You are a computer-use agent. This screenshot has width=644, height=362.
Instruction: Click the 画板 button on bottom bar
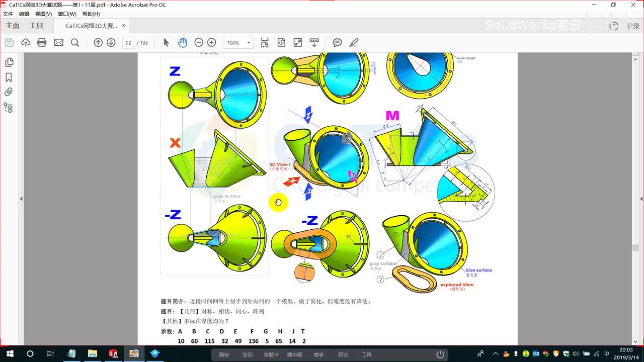pos(224,354)
